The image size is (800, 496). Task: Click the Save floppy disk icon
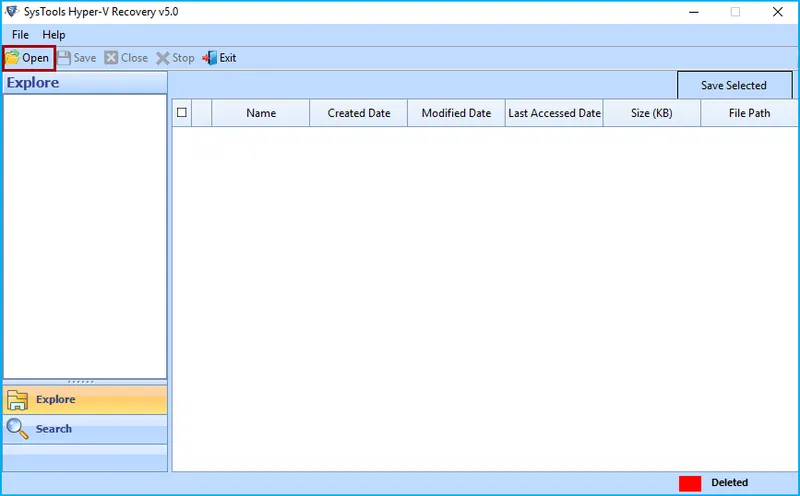[64, 58]
